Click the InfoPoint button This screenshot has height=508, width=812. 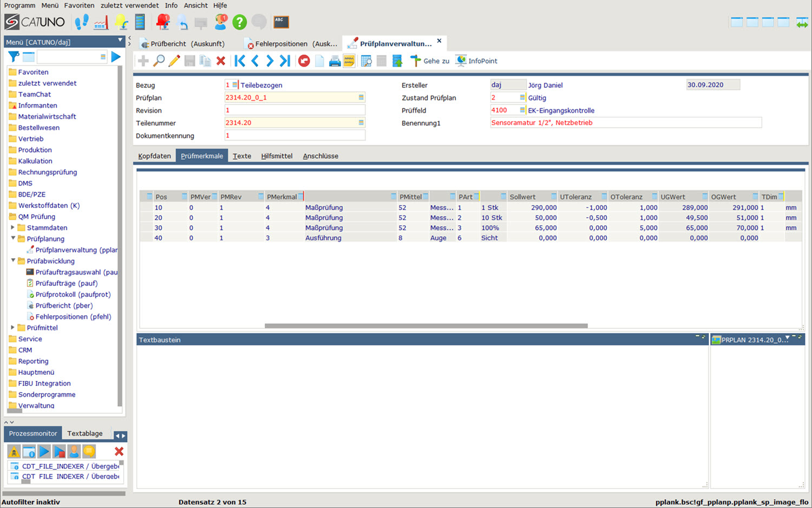(476, 61)
